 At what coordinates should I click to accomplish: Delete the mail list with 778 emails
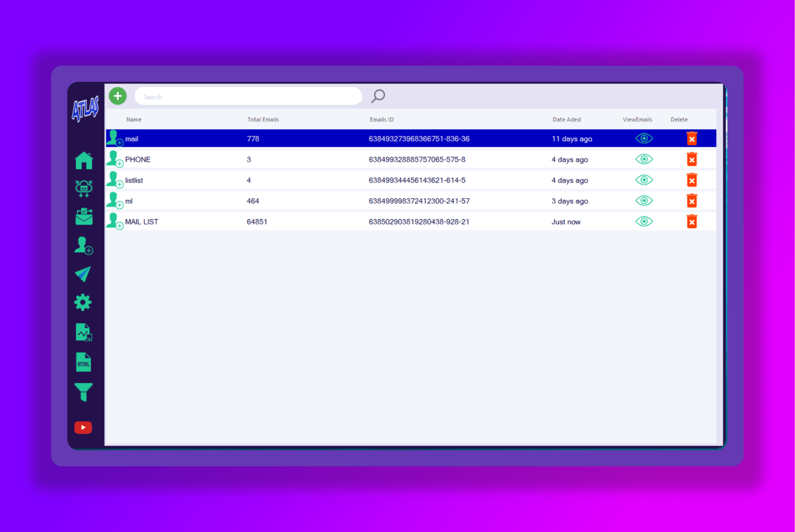tap(691, 139)
